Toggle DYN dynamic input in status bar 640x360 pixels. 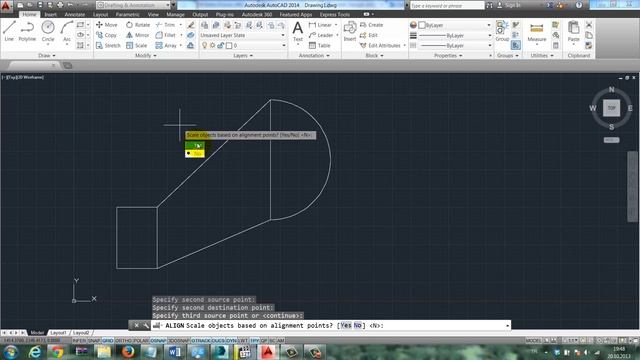231,340
